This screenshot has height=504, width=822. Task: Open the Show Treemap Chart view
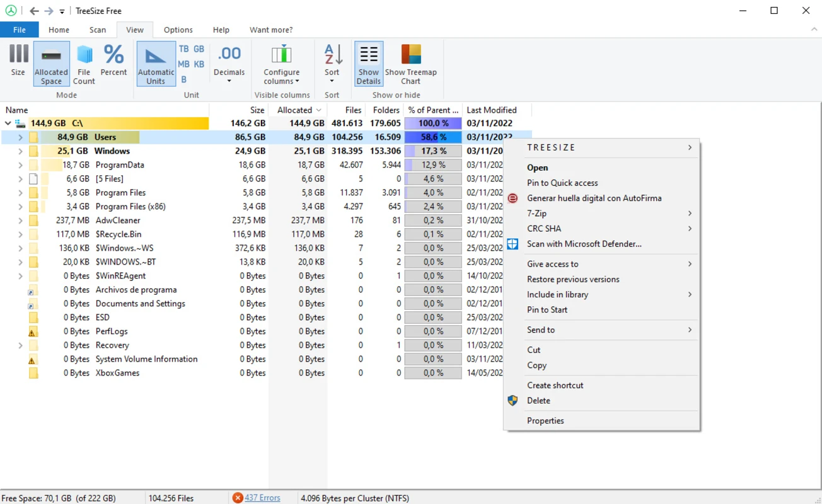pos(411,62)
